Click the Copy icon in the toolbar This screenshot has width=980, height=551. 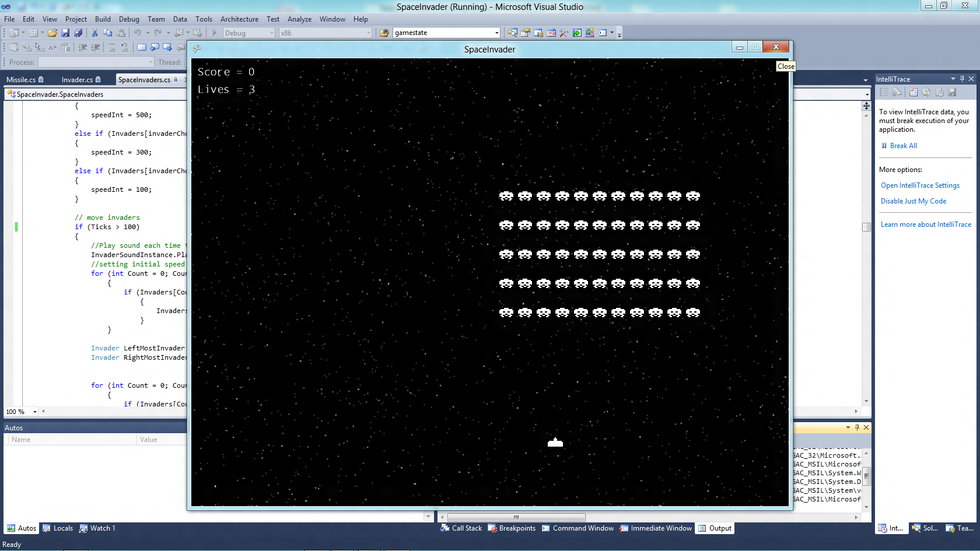tap(107, 33)
